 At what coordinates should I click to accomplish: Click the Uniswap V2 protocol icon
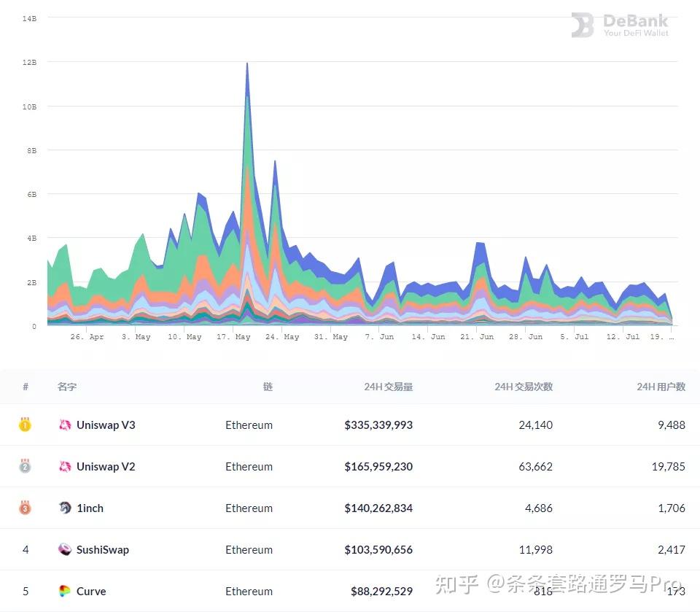tap(64, 466)
